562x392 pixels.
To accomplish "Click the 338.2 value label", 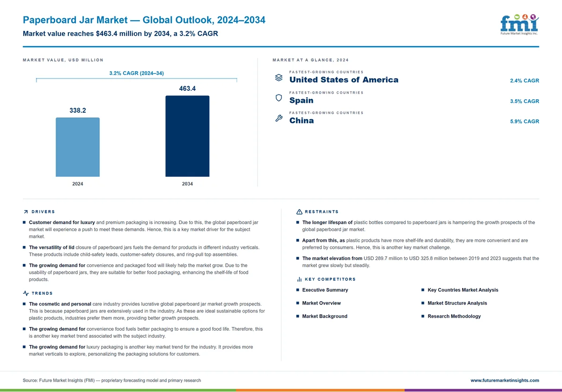I will [x=78, y=110].
